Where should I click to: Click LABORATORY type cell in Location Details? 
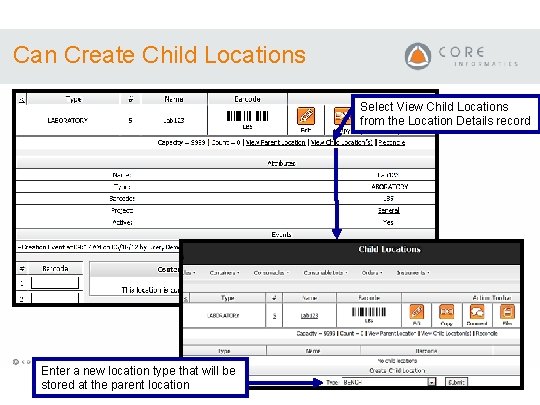[x=68, y=120]
